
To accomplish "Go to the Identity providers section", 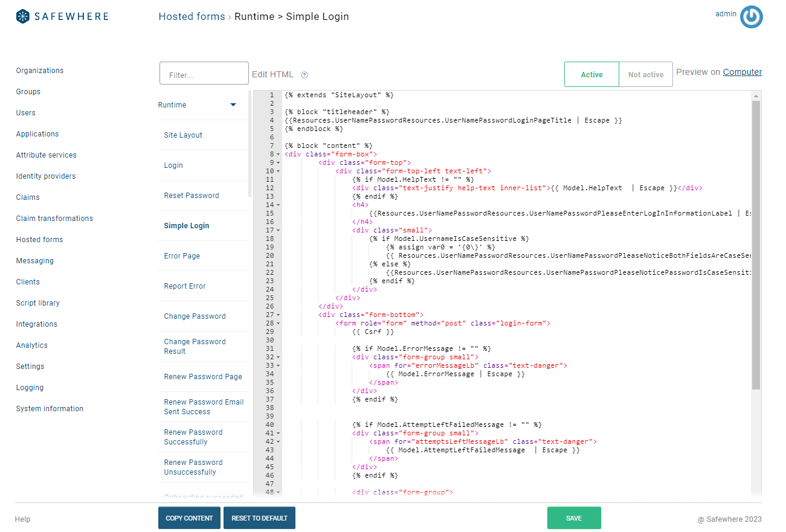I will [46, 176].
